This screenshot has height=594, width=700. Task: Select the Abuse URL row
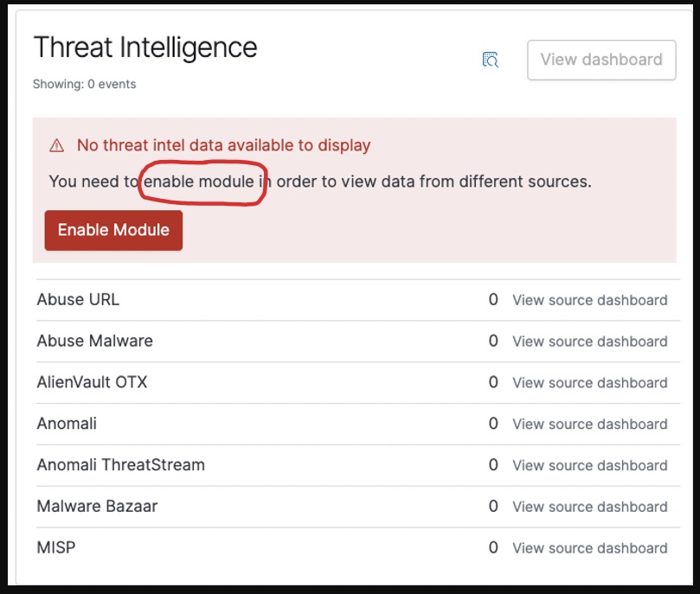point(77,300)
